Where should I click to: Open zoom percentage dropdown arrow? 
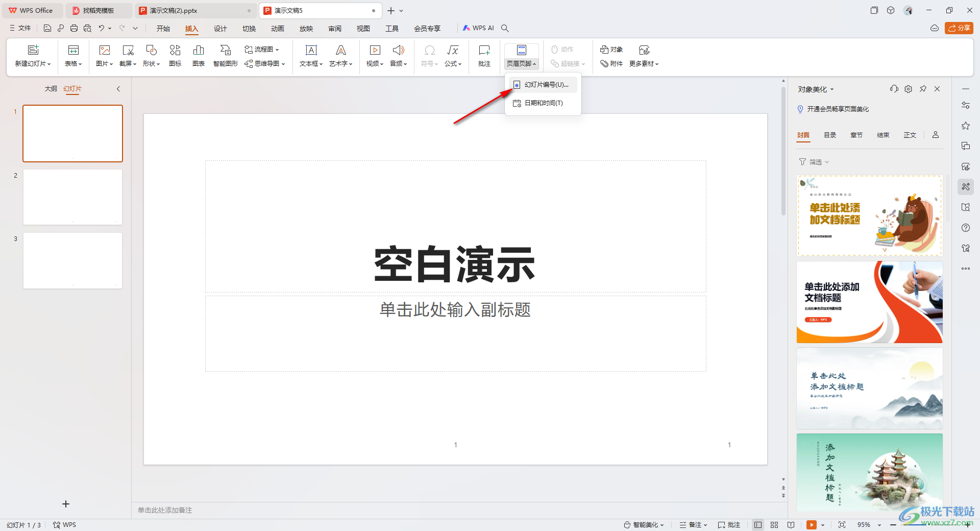(879, 525)
